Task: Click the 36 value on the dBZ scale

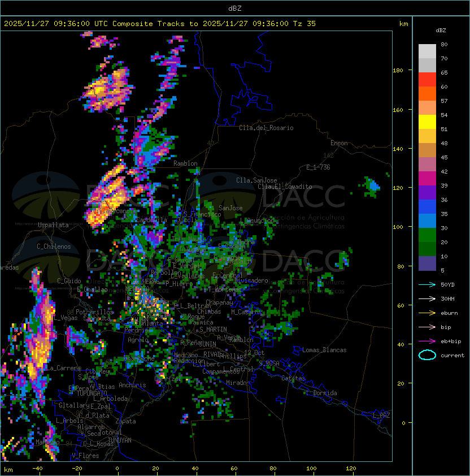Action: click(444, 200)
